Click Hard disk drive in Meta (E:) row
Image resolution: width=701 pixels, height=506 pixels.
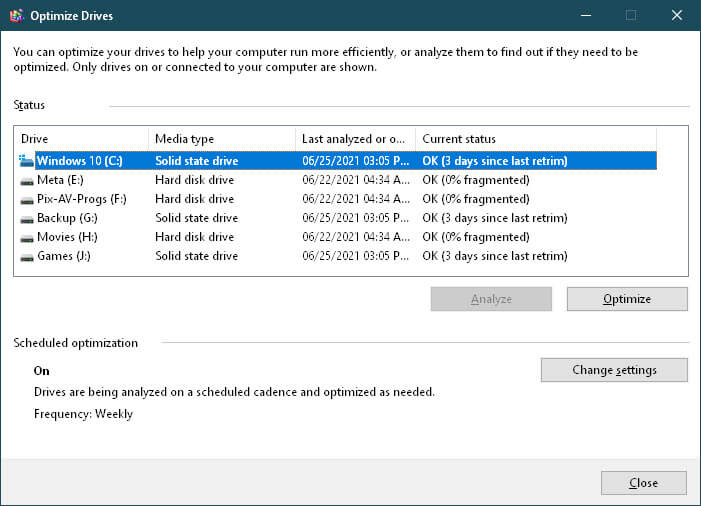click(x=194, y=180)
